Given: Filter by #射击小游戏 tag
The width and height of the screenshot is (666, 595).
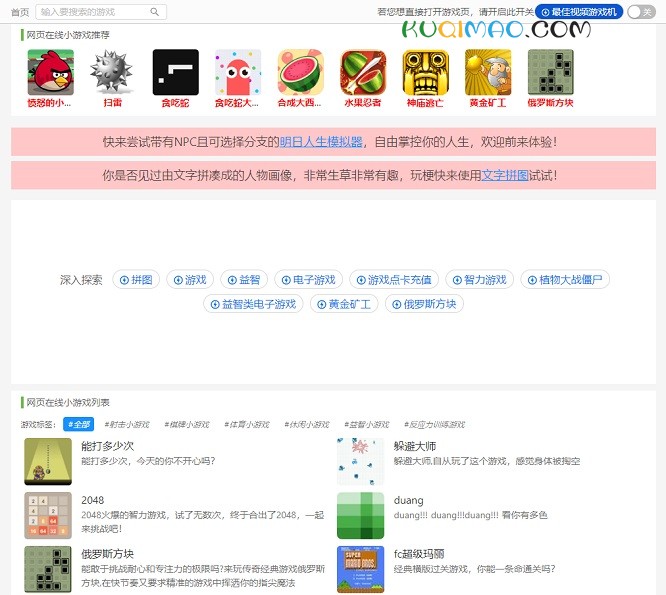Looking at the screenshot, I should (x=127, y=424).
